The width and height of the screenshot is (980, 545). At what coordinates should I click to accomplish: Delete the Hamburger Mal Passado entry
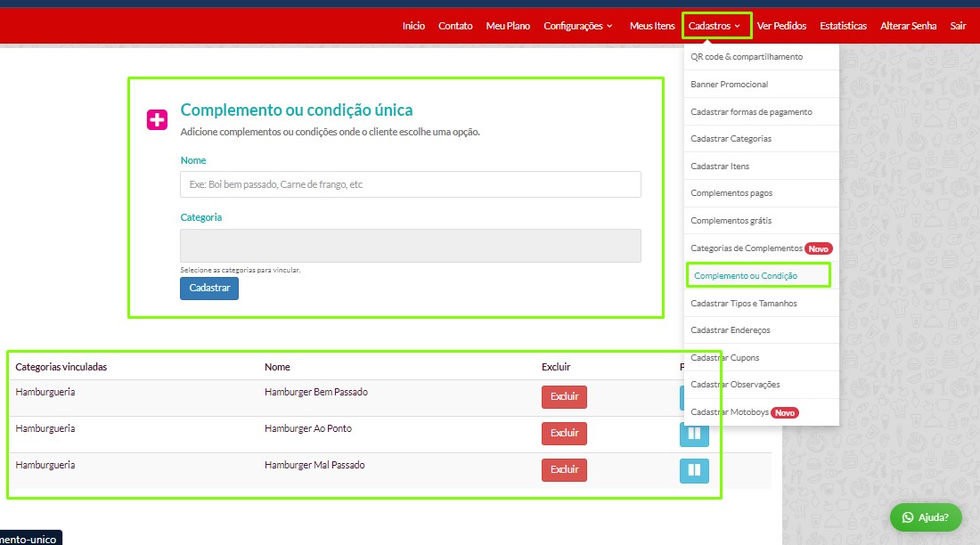(564, 470)
